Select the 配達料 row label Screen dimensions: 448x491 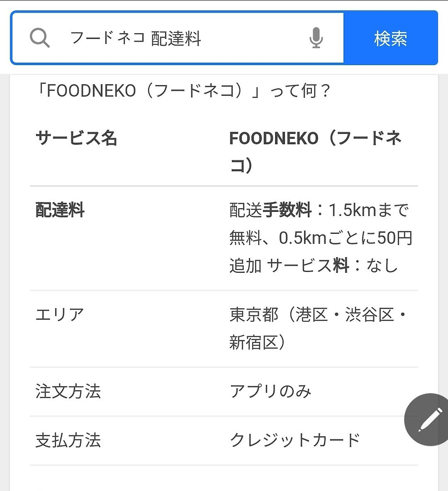tap(60, 211)
